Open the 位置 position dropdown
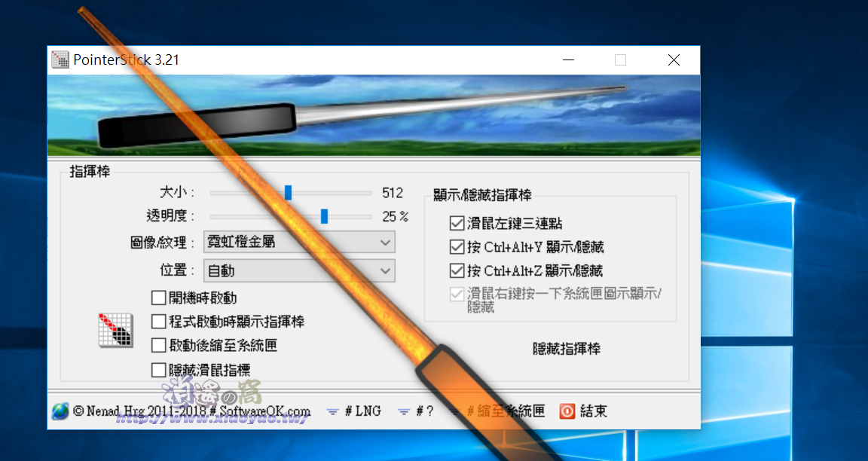This screenshot has height=461, width=868. pyautogui.click(x=299, y=270)
